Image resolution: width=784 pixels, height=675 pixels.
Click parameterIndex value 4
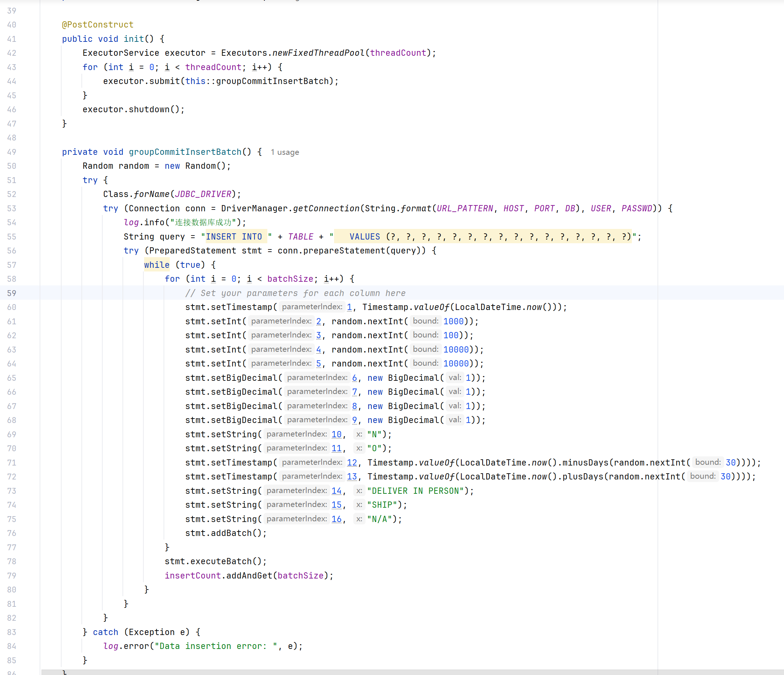(319, 350)
